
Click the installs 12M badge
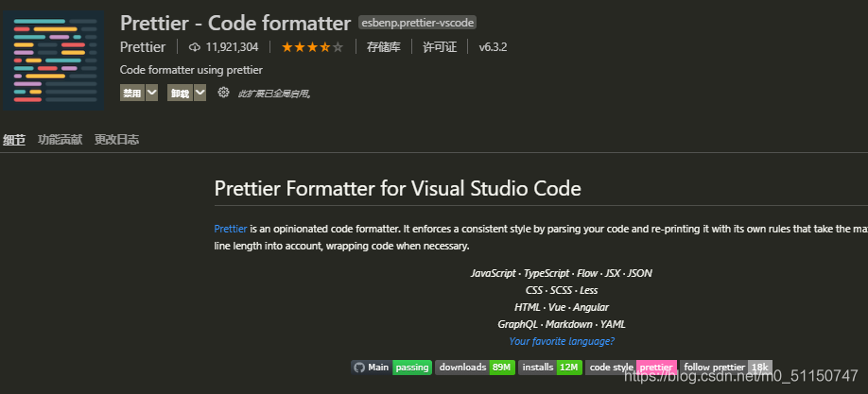point(549,368)
